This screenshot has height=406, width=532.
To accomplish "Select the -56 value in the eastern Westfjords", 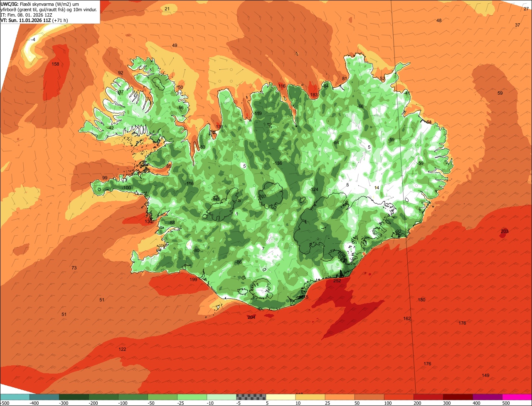I will 180,108.
